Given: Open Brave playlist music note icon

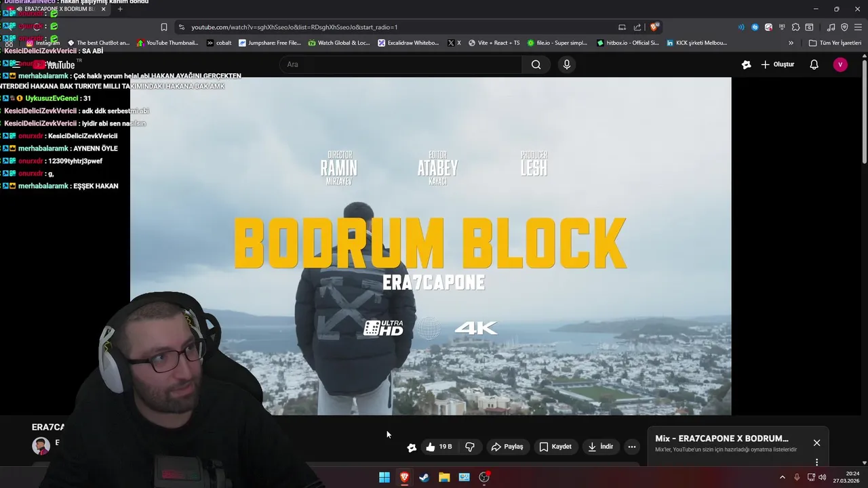Looking at the screenshot, I should tap(831, 27).
